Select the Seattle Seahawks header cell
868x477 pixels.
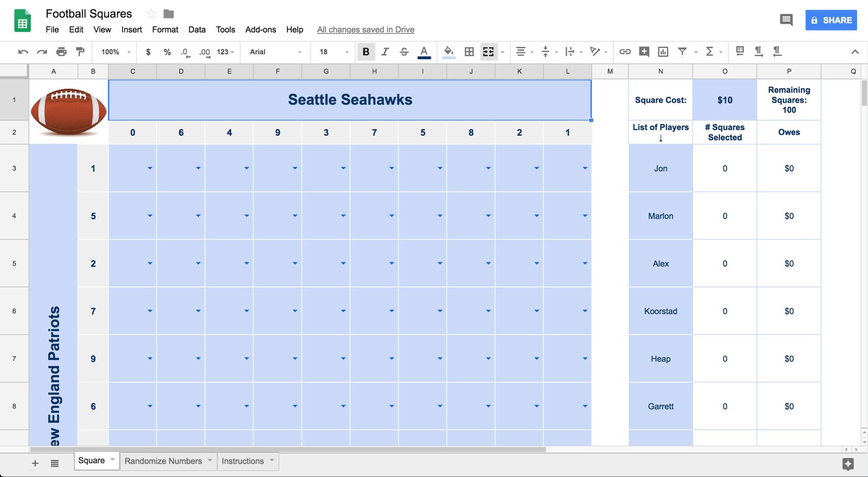click(350, 100)
